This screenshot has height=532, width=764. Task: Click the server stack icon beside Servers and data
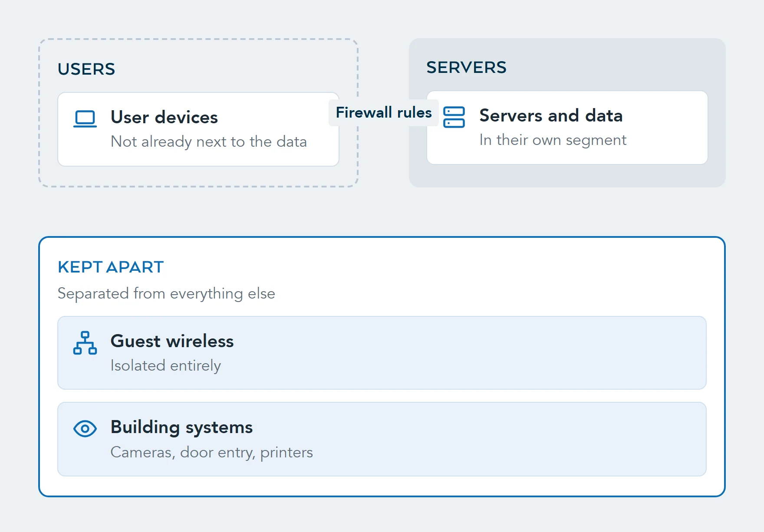454,117
